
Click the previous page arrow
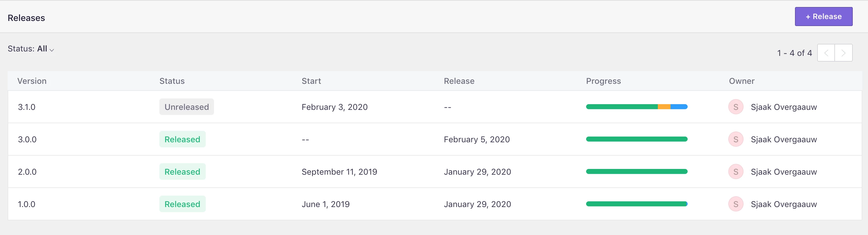pyautogui.click(x=826, y=53)
